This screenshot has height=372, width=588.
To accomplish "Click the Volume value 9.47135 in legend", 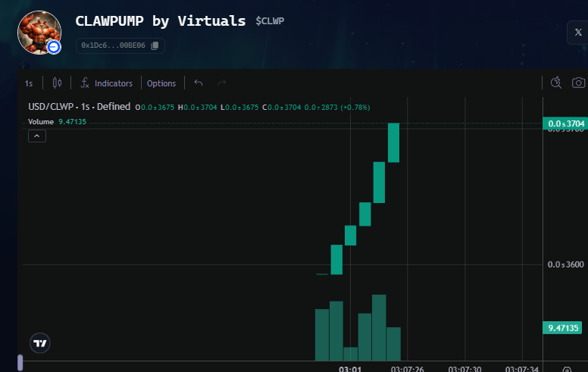I will pos(73,122).
